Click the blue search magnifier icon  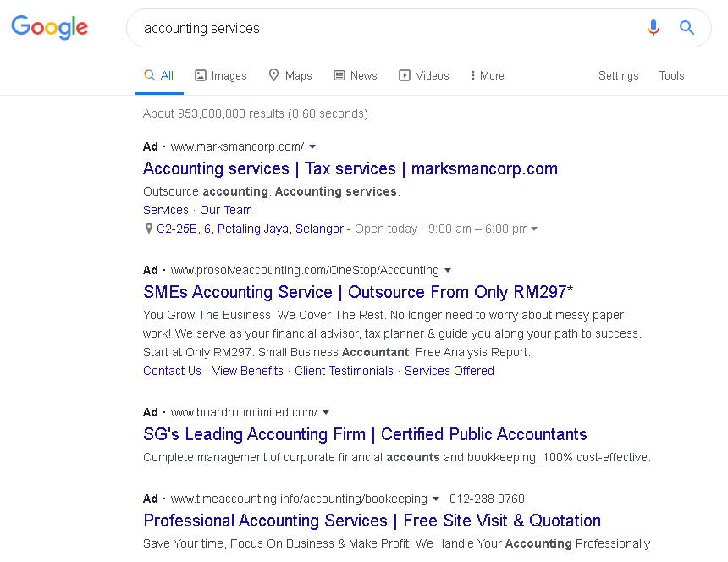[x=687, y=28]
